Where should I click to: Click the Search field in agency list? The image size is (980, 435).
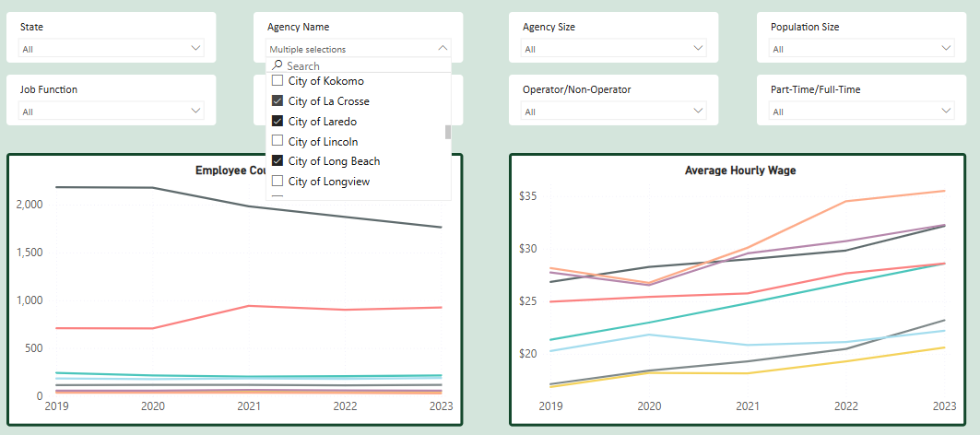pos(364,66)
